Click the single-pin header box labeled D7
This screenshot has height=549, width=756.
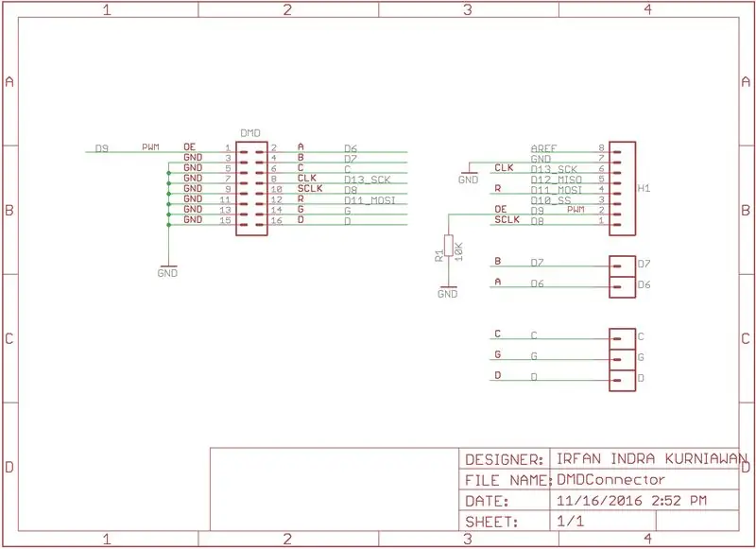(623, 266)
